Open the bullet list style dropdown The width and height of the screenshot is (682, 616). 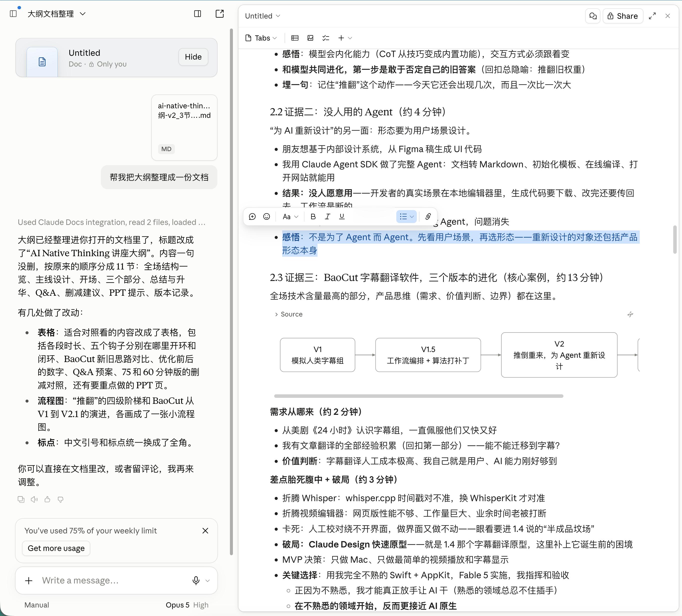(406, 216)
